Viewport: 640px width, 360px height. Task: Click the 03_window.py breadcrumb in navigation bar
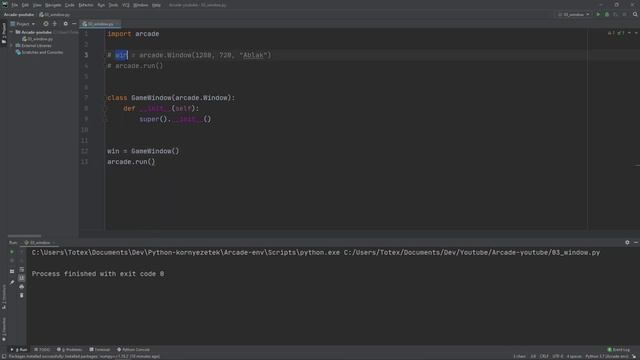pyautogui.click(x=55, y=15)
